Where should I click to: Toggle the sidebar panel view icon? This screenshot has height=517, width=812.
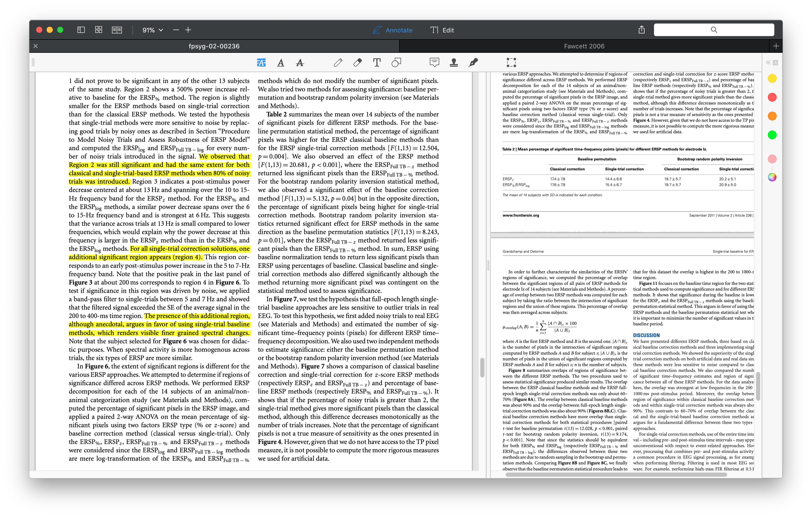coord(81,30)
